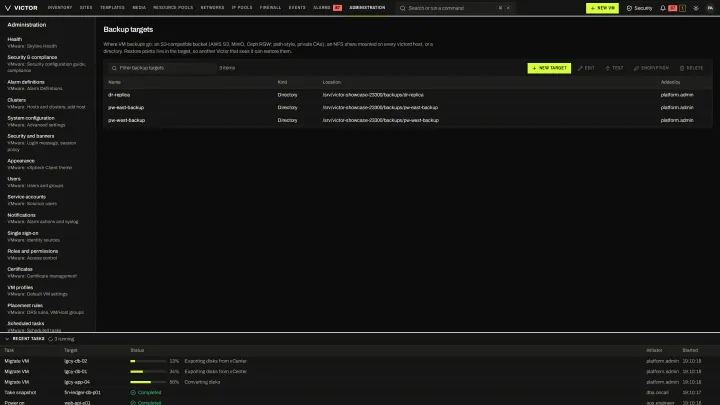Click the running tasks spinner icon

point(51,339)
